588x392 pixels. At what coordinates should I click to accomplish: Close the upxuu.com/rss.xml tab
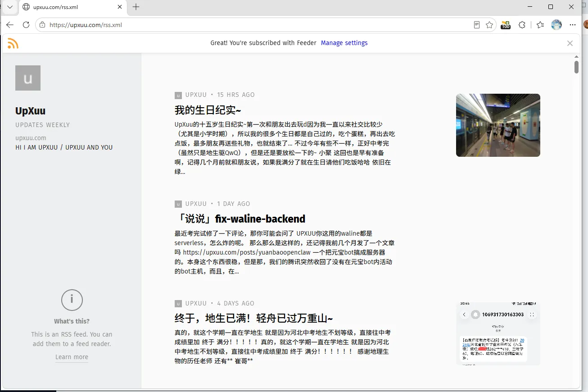point(120,7)
